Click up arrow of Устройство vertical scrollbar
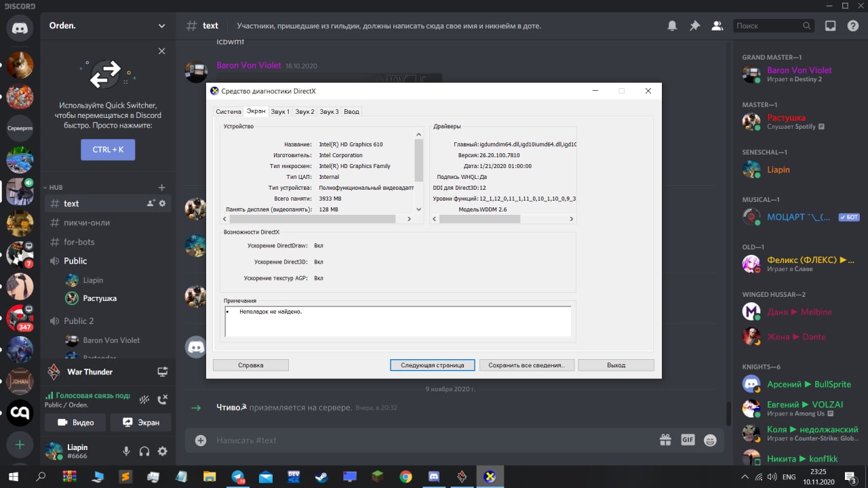Image resolution: width=868 pixels, height=488 pixels. (x=418, y=135)
